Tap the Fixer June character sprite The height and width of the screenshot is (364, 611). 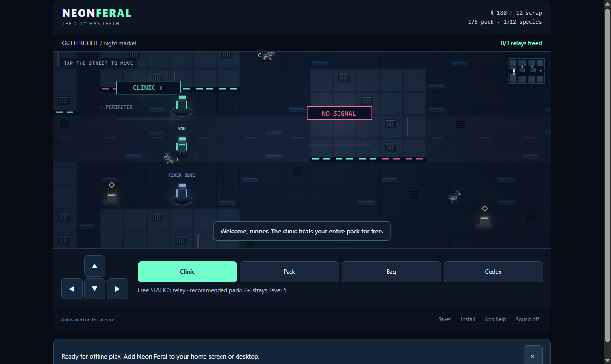click(x=182, y=193)
